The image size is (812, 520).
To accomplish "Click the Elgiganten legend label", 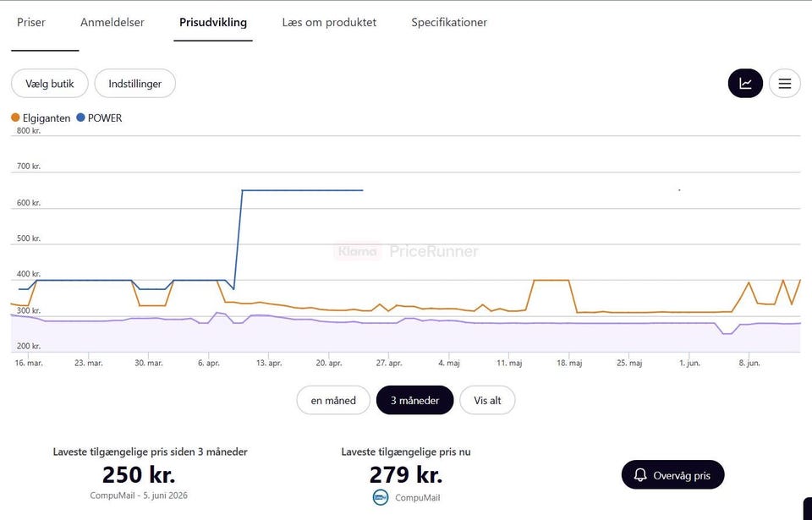I will coord(47,118).
